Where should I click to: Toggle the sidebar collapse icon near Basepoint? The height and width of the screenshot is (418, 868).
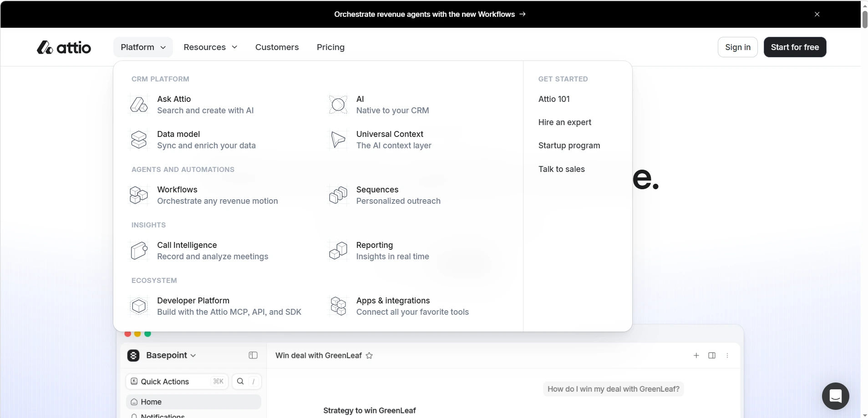(x=253, y=355)
